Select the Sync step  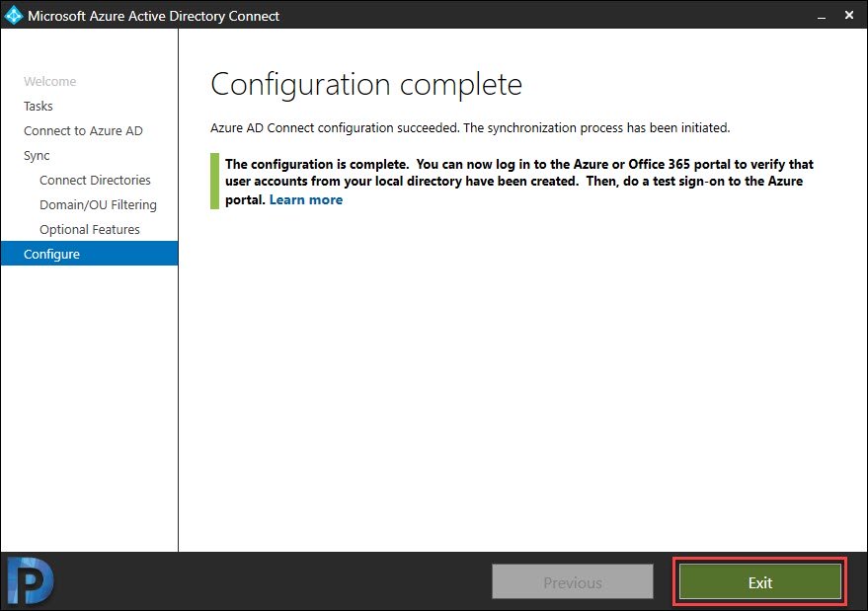pyautogui.click(x=37, y=156)
